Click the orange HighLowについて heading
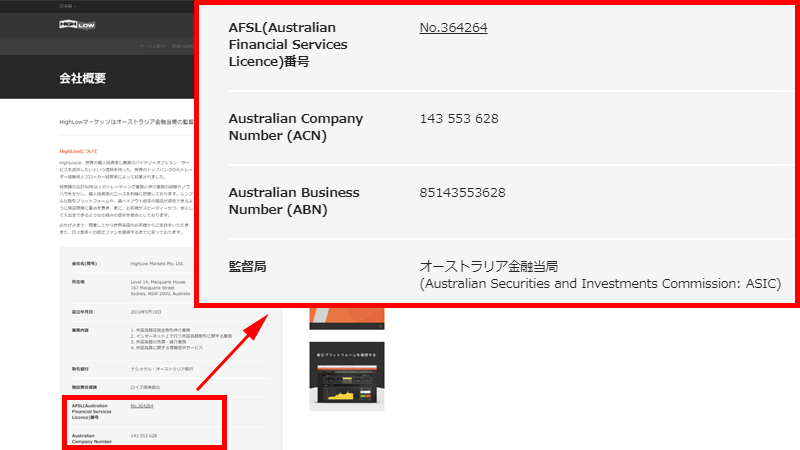800x450 pixels. coord(78,152)
